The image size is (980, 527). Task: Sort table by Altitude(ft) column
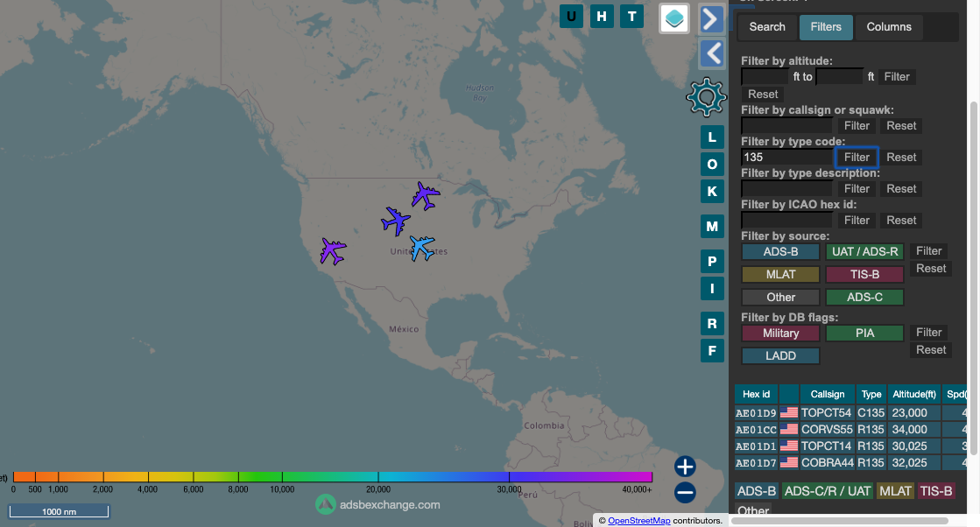[x=913, y=394]
